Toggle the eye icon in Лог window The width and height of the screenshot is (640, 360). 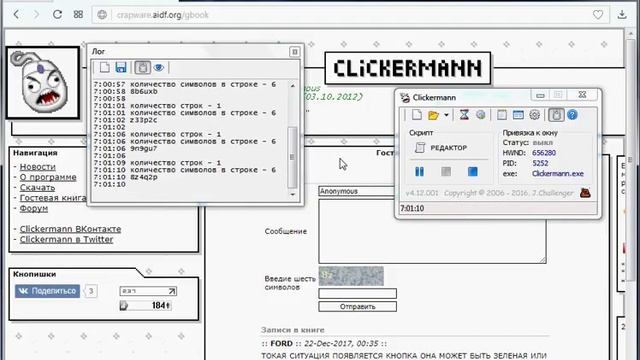[159, 67]
